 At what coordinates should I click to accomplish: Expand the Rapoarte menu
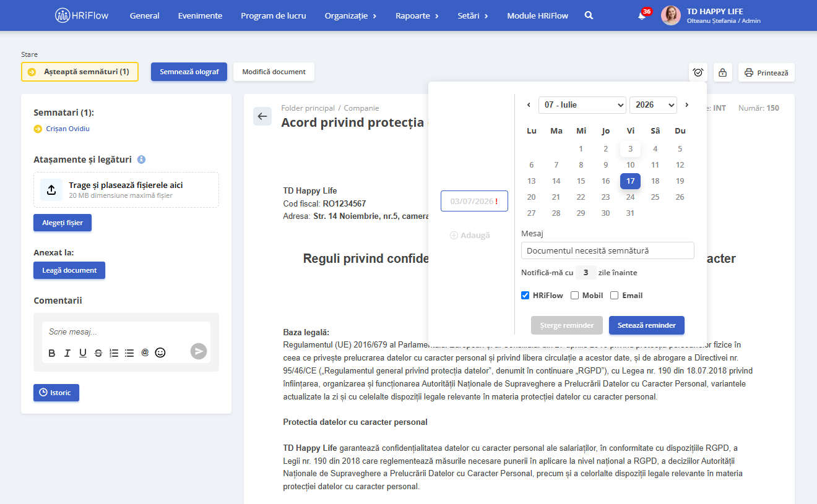point(417,15)
